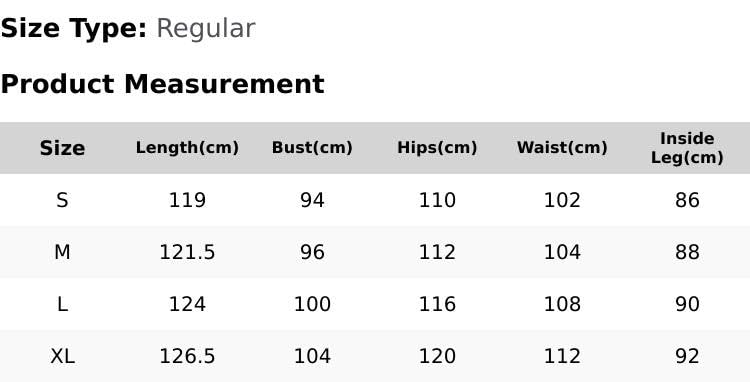
Task: Click the Size column header
Action: point(62,148)
